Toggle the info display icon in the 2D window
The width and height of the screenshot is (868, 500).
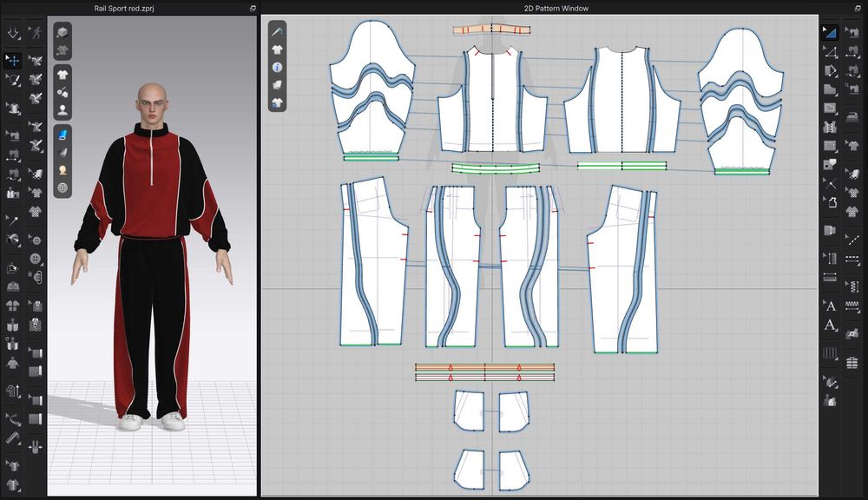278,67
